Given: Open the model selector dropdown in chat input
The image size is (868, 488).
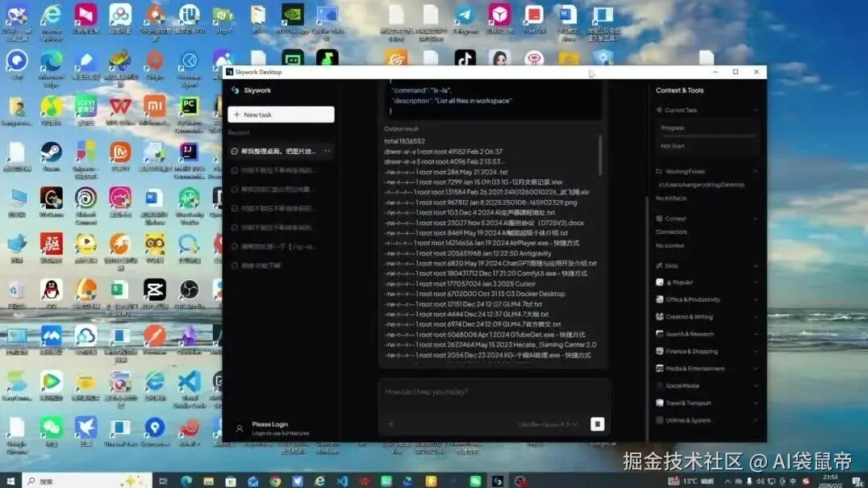Looking at the screenshot, I should [548, 424].
